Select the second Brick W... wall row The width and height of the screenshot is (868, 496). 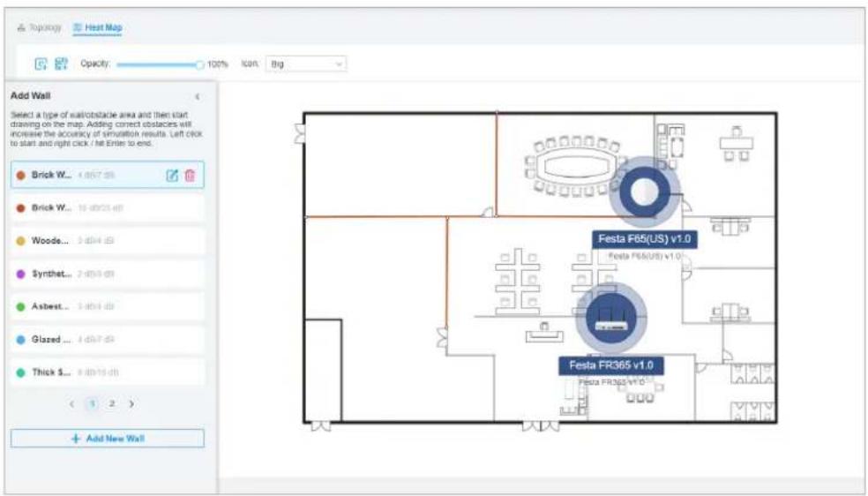point(108,208)
